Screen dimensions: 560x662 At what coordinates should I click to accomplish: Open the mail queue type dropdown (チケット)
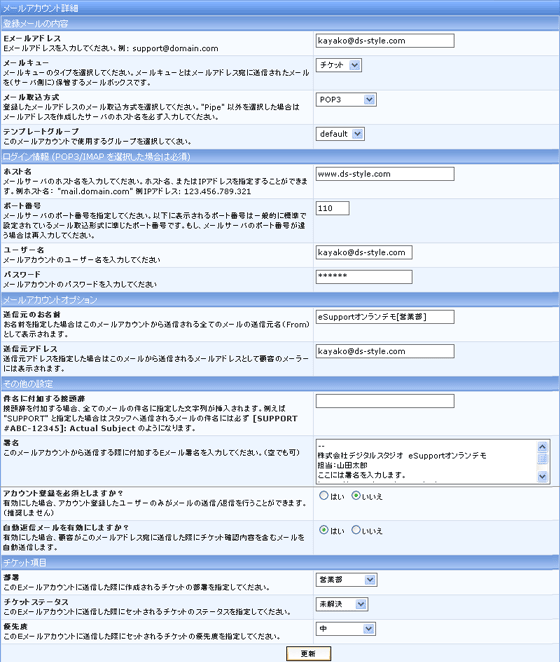click(339, 65)
